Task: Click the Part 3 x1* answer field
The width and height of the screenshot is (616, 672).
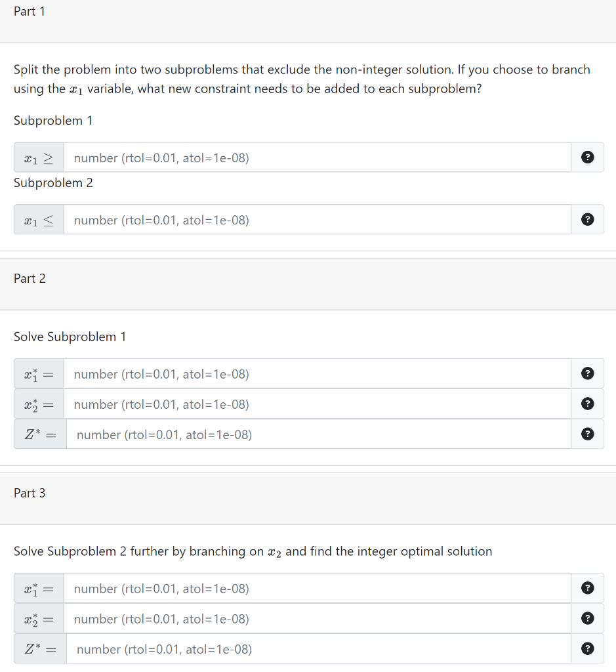Action: tap(318, 588)
